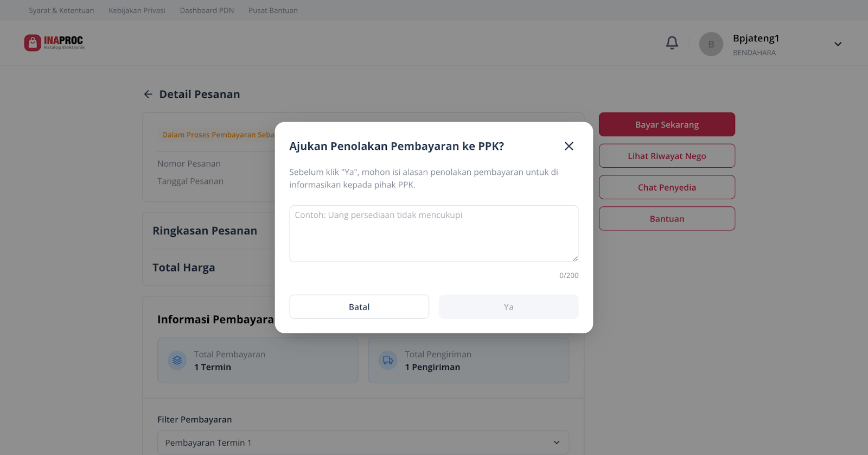868x455 pixels.
Task: Click the Bpjateng1 profile avatar
Action: coord(711,44)
